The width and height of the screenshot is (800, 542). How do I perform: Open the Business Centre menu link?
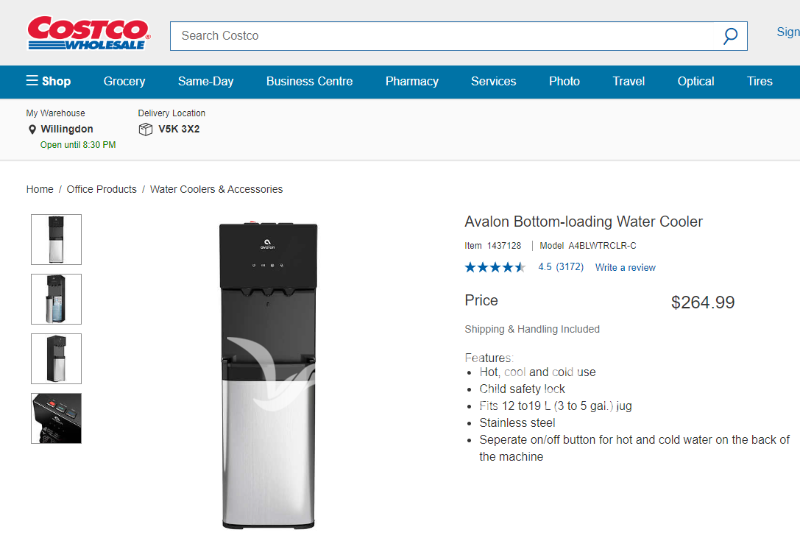click(309, 81)
